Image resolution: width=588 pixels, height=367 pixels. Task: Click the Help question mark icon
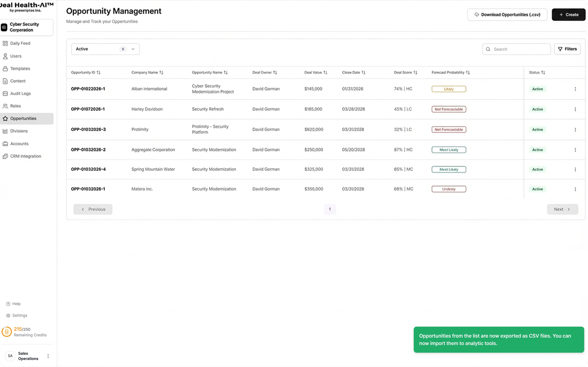8,304
